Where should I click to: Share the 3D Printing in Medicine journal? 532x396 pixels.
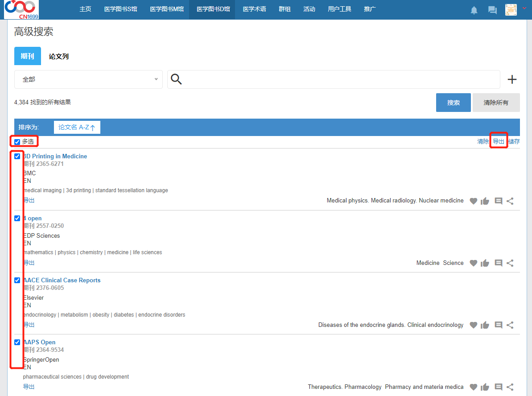click(510, 201)
